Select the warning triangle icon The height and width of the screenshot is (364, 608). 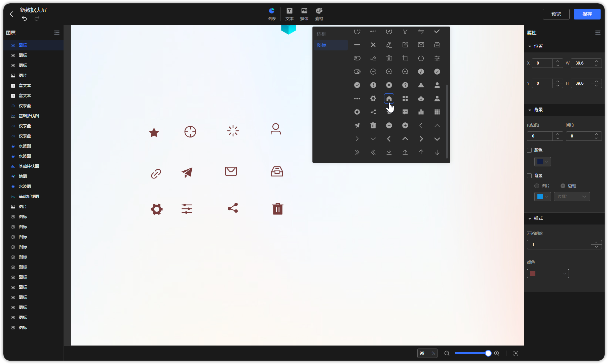[x=421, y=85]
